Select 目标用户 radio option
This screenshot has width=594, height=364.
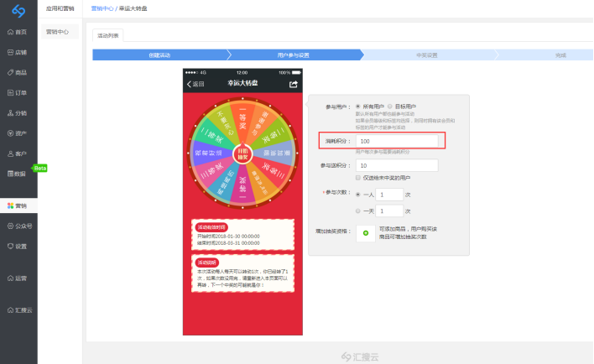[x=391, y=107]
